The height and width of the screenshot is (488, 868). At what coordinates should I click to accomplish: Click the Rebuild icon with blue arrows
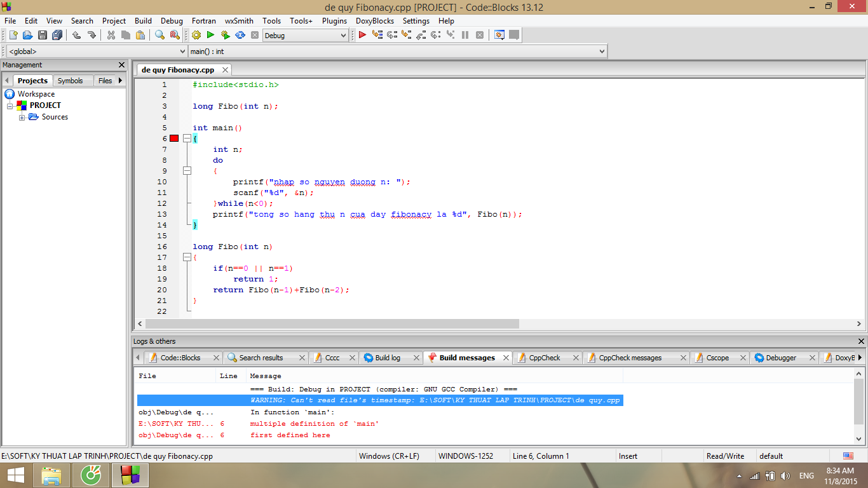[240, 36]
